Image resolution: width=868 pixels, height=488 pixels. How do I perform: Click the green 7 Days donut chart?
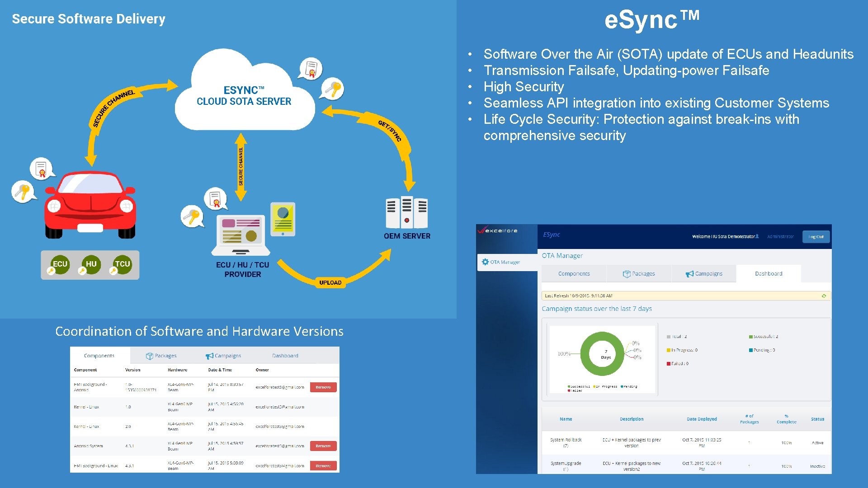(602, 354)
